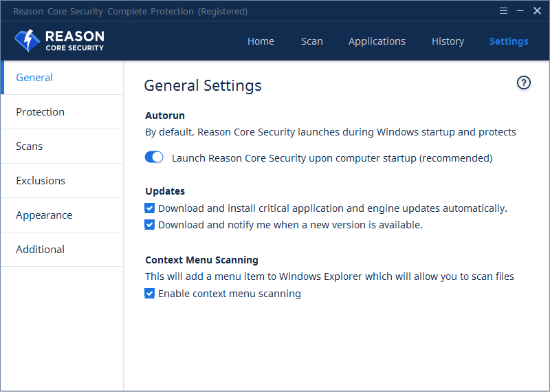Open the help question mark icon

pyautogui.click(x=524, y=83)
